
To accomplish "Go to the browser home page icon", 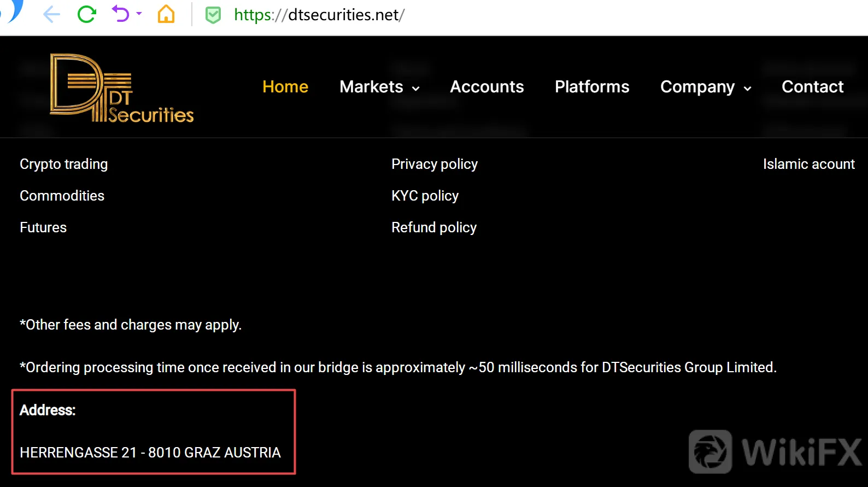I will (x=166, y=14).
